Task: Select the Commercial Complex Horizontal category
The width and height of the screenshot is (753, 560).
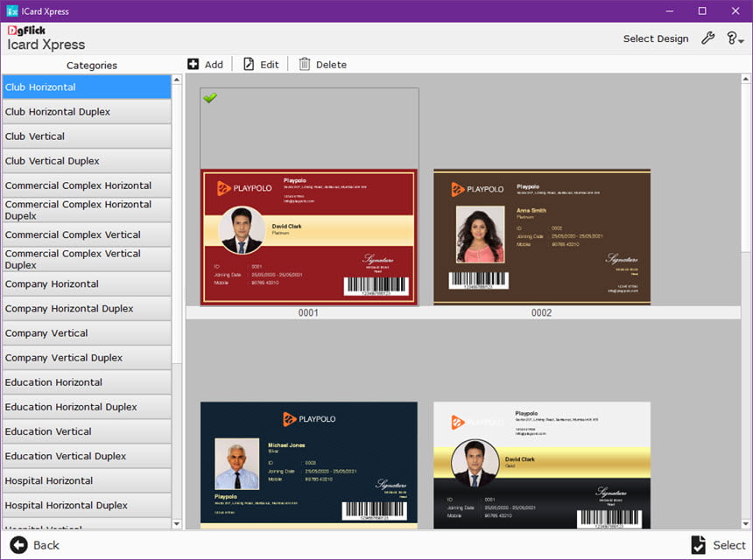Action: (87, 185)
